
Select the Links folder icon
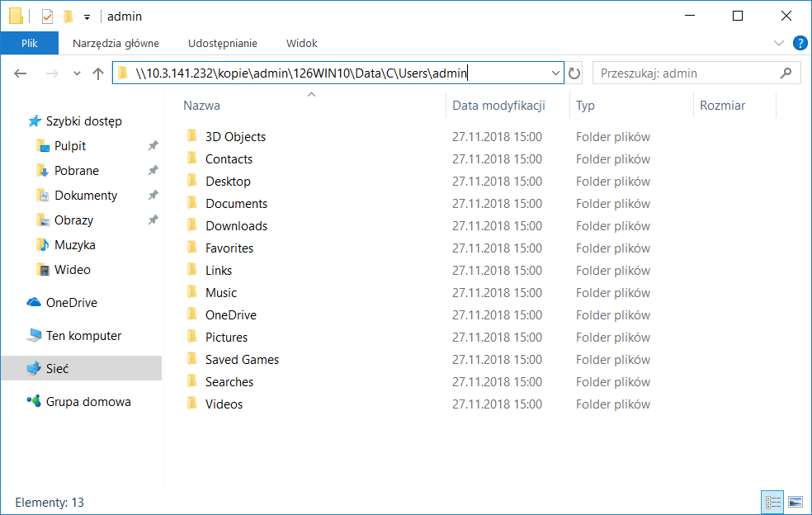[x=191, y=270]
